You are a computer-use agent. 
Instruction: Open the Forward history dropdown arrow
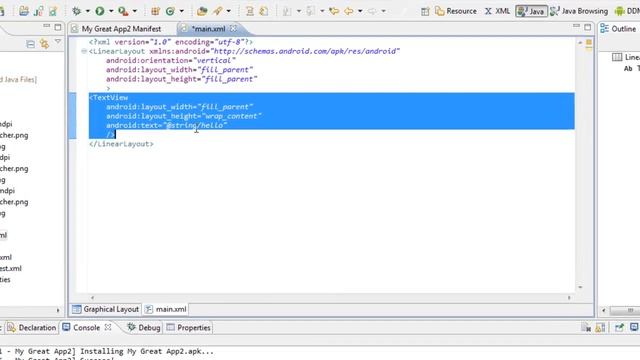coord(383,11)
